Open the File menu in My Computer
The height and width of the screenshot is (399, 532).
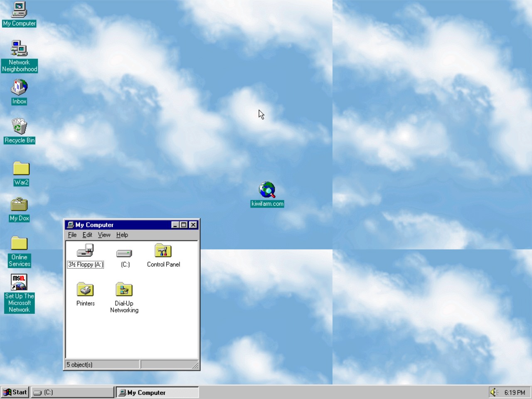tap(72, 235)
